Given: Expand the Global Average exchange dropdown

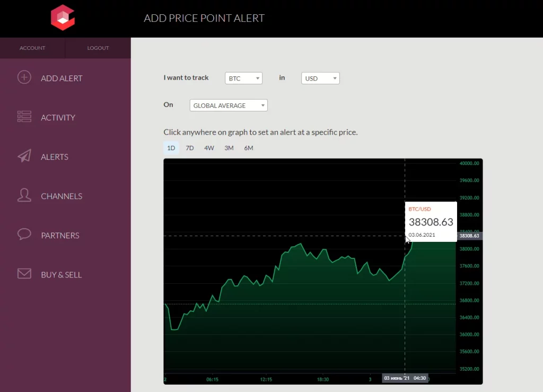Looking at the screenshot, I should pyautogui.click(x=229, y=106).
